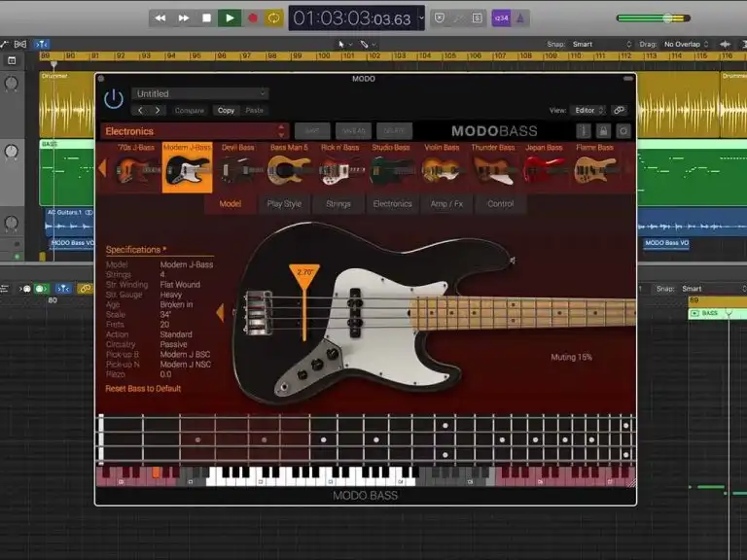Start recording with the red record button
Viewport: 747px width, 560px height.
(x=253, y=18)
